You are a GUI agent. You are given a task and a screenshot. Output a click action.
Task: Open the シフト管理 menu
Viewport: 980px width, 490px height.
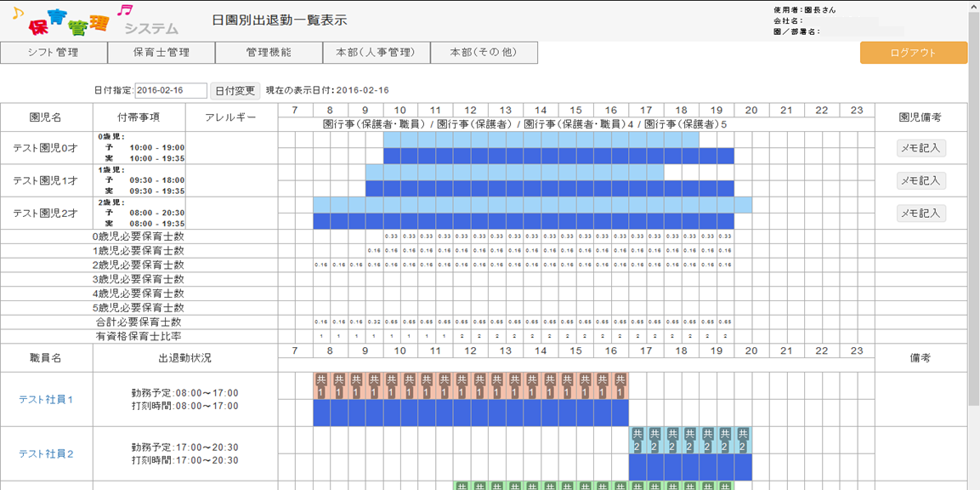pyautogui.click(x=54, y=53)
